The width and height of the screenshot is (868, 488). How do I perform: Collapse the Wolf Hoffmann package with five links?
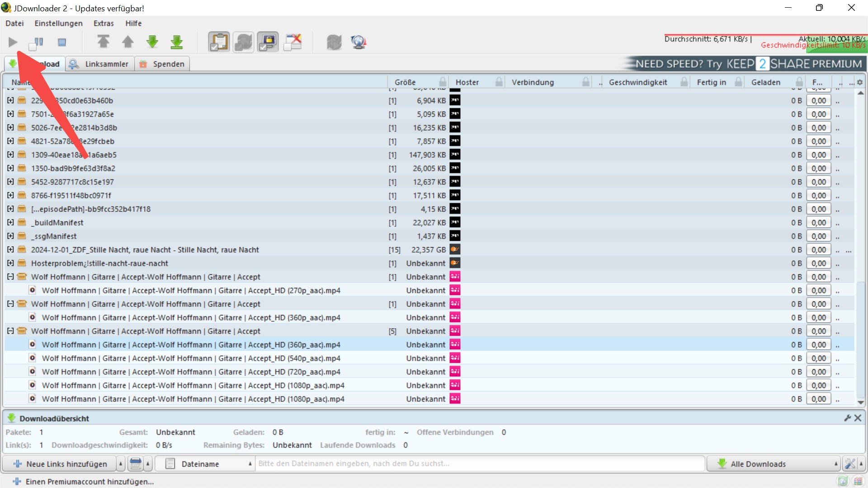point(10,331)
